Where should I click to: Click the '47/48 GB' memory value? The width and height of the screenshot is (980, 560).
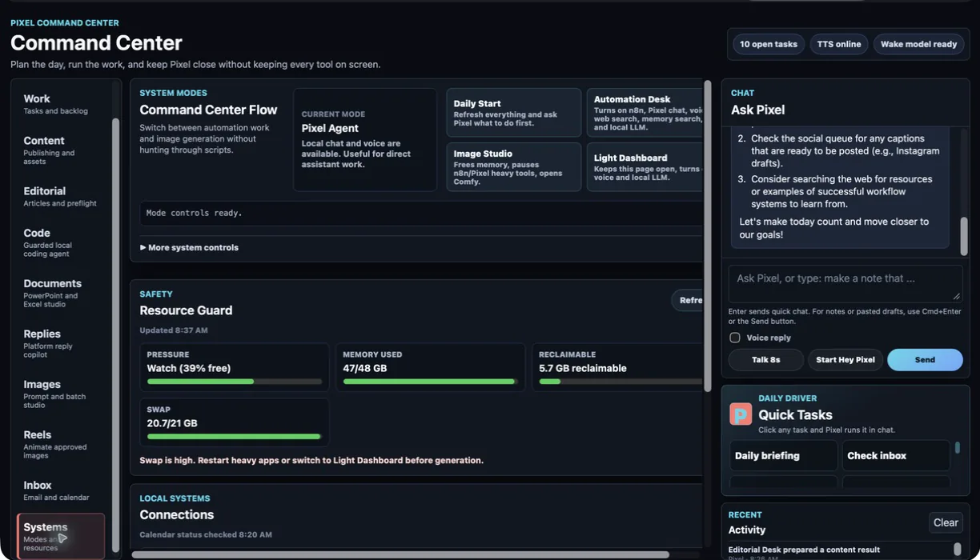pyautogui.click(x=365, y=368)
